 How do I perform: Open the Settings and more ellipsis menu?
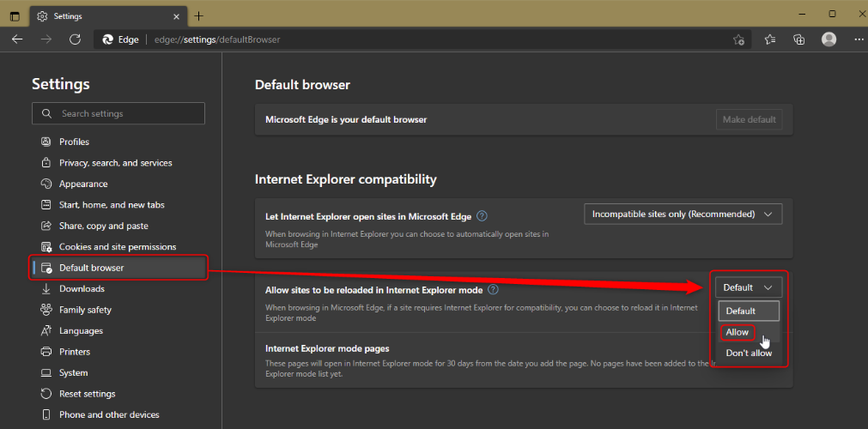pyautogui.click(x=859, y=39)
